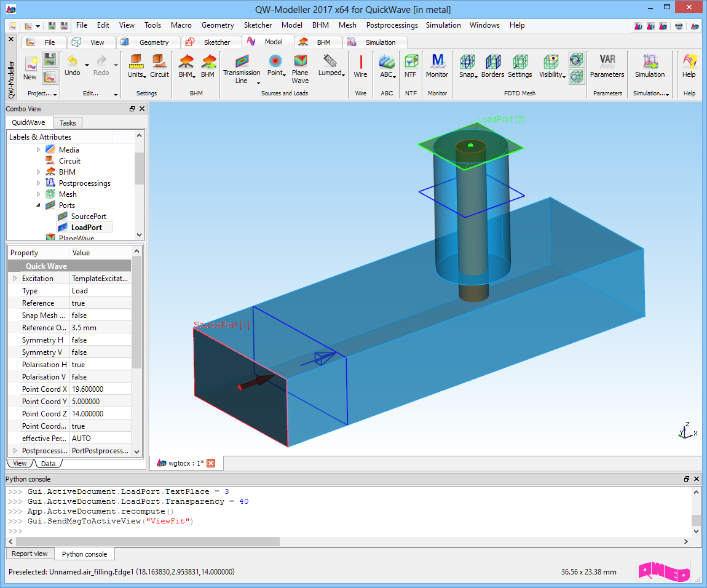The height and width of the screenshot is (588, 707).
Task: Click the Reference O... value 3.5 mm
Action: click(101, 328)
